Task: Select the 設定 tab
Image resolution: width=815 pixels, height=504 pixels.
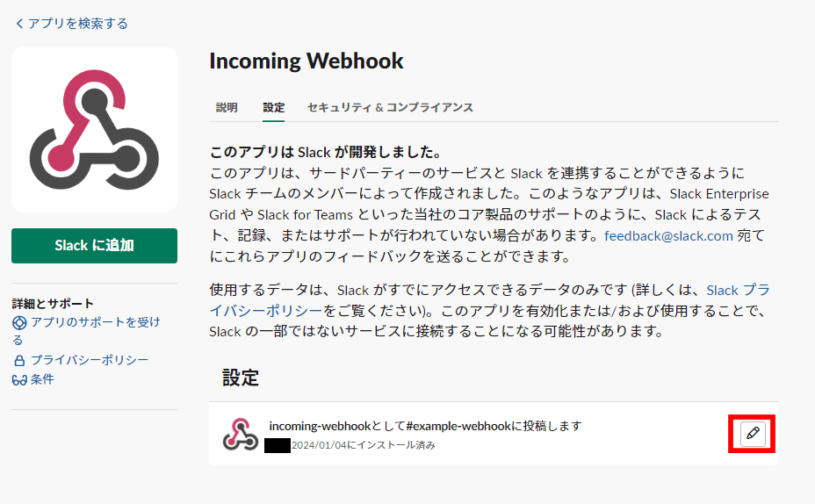Action: 273,107
